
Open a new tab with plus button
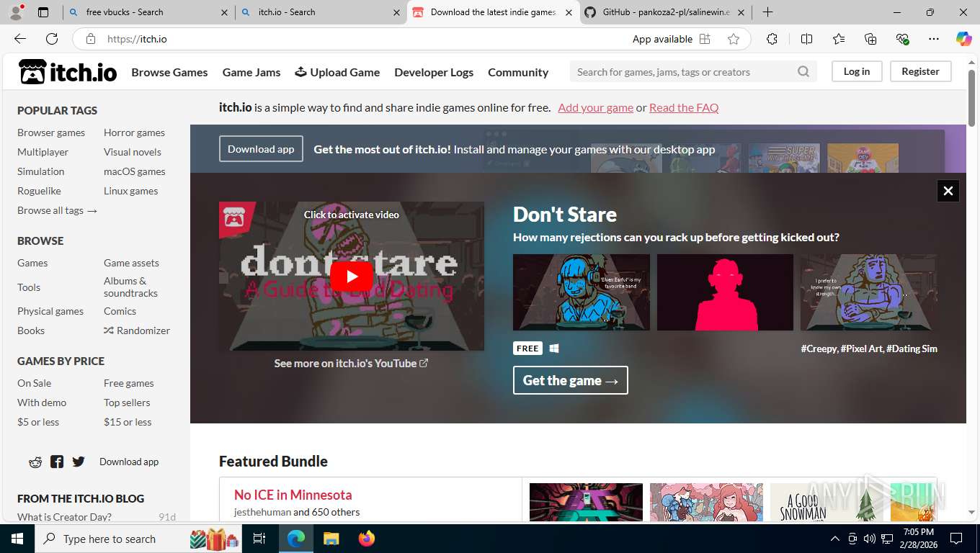tap(768, 12)
